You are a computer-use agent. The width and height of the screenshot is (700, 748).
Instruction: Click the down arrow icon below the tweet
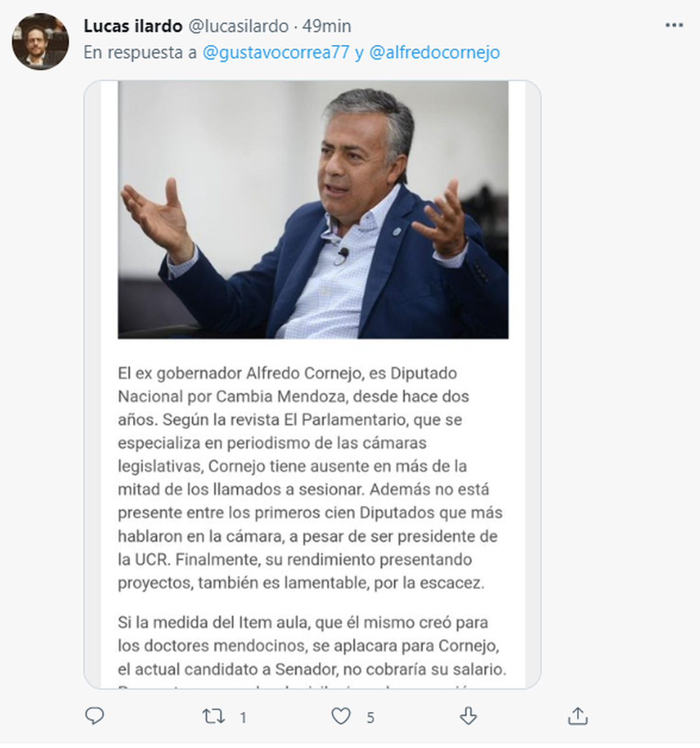point(468,716)
